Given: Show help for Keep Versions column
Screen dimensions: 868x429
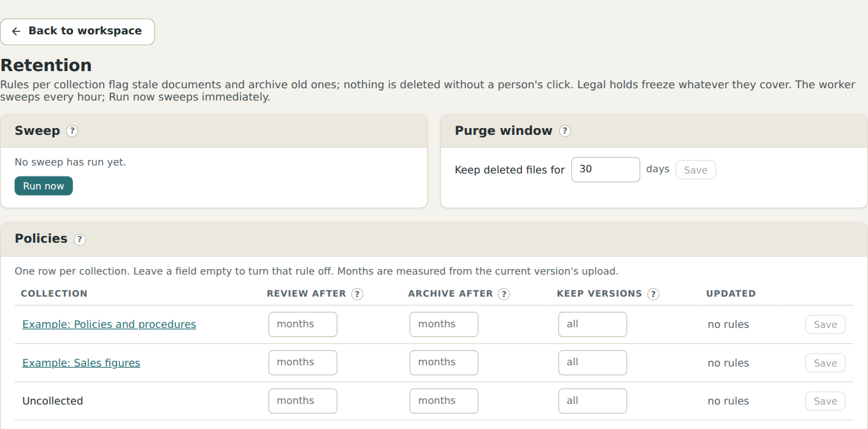Looking at the screenshot, I should click(x=653, y=294).
